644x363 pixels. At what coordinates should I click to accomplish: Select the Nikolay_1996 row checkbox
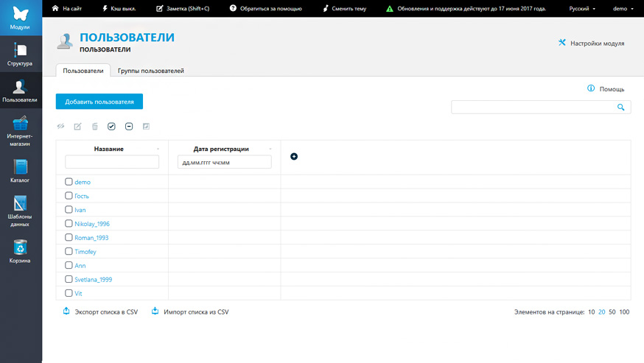point(69,223)
